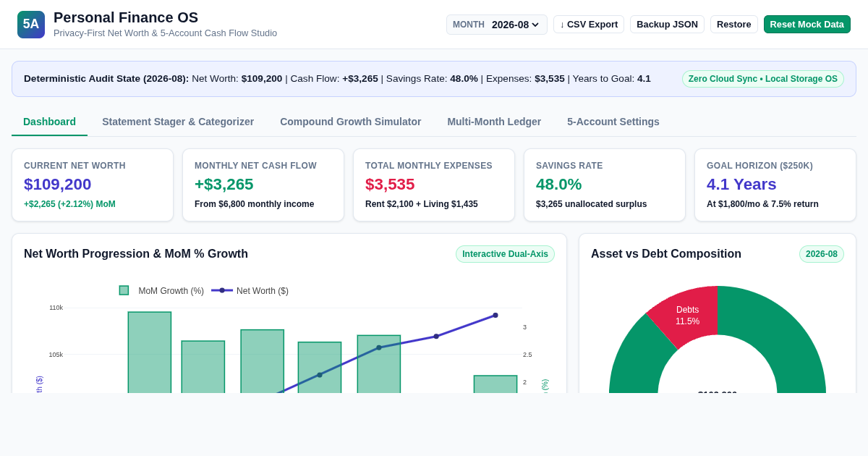This screenshot has width=868, height=456.
Task: Click the last net worth line point
Action: (495, 315)
